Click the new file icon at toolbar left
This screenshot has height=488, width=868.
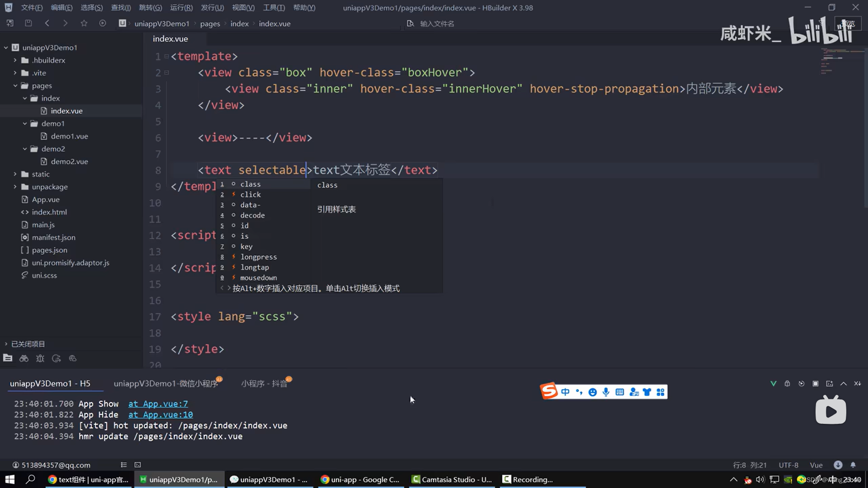10,23
